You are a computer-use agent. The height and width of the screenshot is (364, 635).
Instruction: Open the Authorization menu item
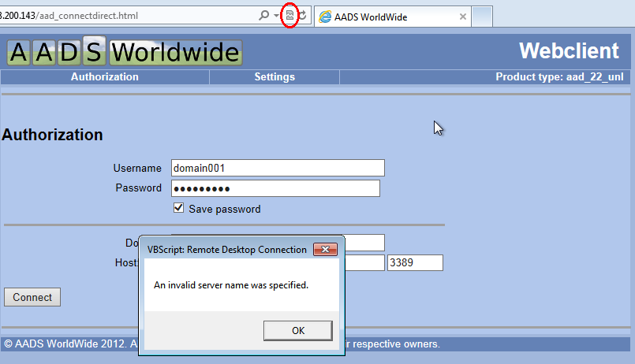click(x=104, y=77)
